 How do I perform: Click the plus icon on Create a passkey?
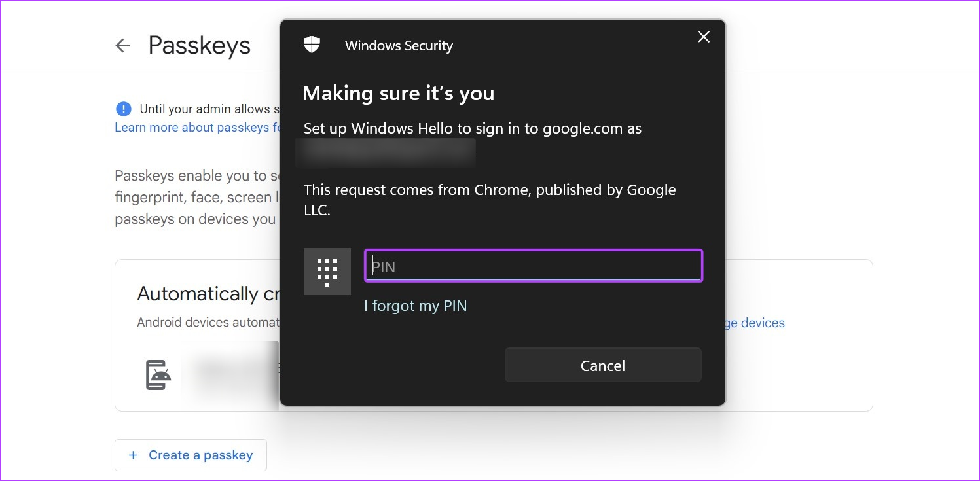pos(133,455)
